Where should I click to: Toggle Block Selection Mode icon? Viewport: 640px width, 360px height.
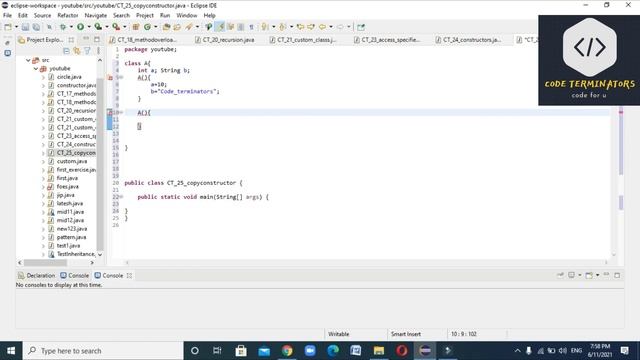241,27
